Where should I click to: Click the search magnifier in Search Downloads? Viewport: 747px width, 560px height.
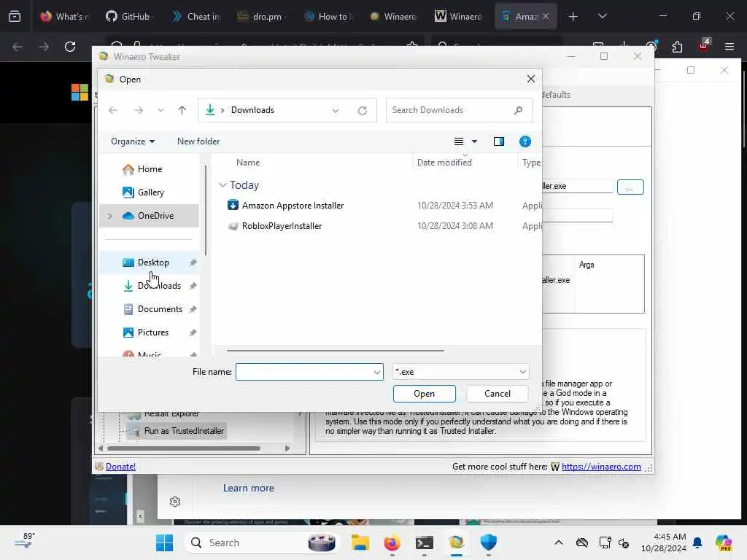tap(519, 111)
